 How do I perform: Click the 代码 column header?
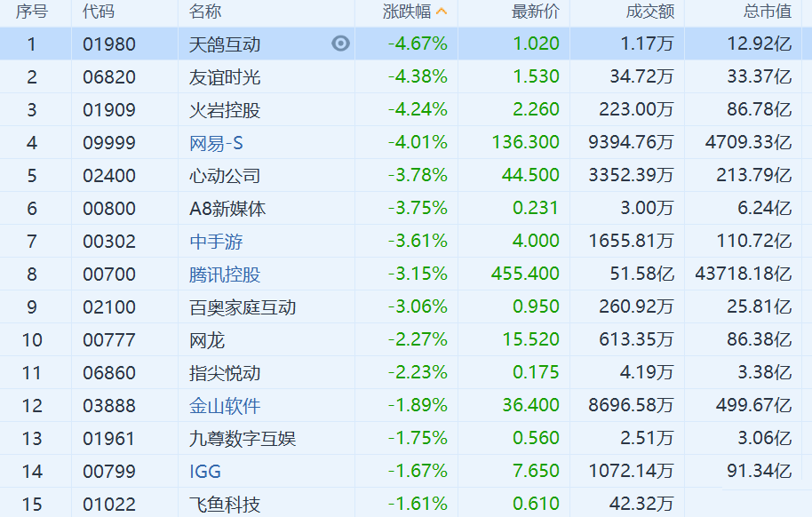pyautogui.click(x=98, y=12)
